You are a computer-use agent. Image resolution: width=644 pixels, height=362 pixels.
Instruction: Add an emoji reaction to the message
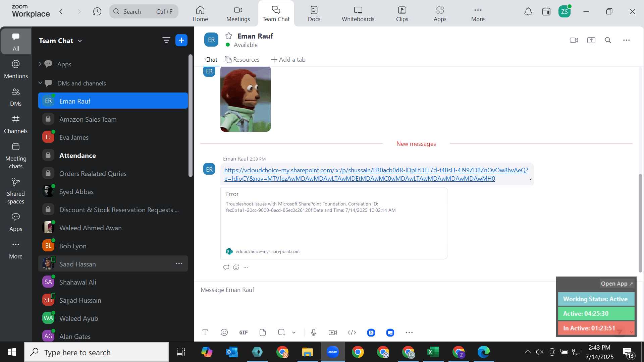click(236, 267)
